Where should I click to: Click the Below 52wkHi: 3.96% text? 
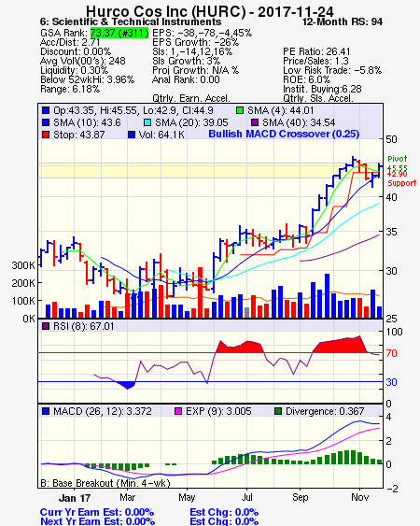pos(87,79)
